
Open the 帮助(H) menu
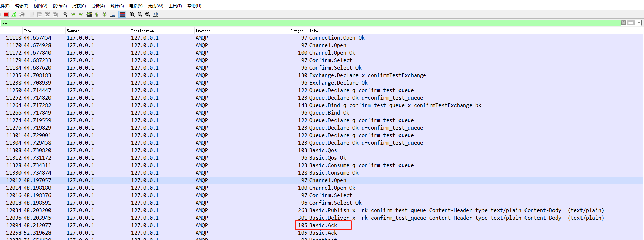[194, 6]
